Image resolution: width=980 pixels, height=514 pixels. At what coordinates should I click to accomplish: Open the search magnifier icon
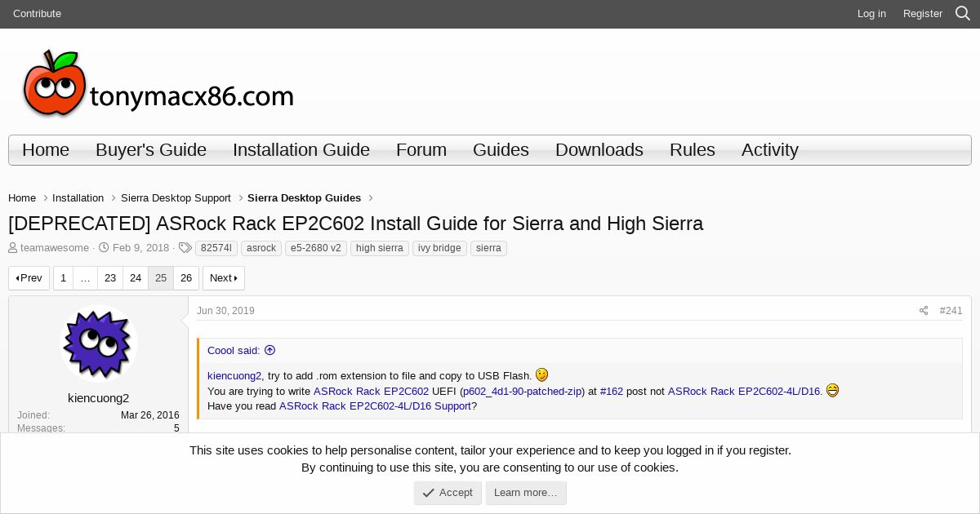pos(963,13)
